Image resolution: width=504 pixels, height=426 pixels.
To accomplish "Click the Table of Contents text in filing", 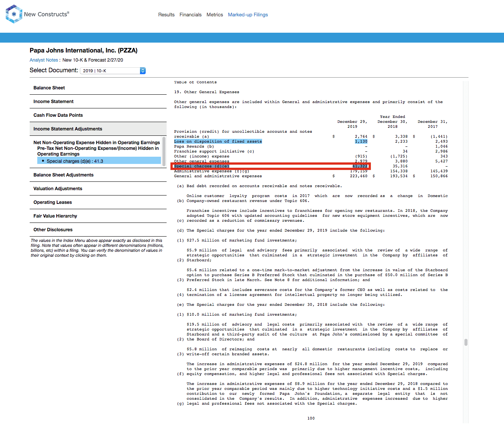I will (196, 82).
